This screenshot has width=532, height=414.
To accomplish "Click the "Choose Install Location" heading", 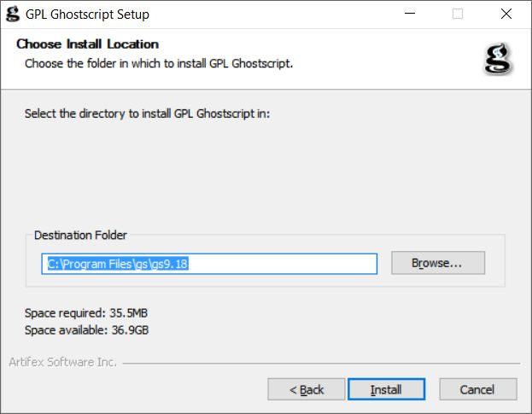I will 88,44.
